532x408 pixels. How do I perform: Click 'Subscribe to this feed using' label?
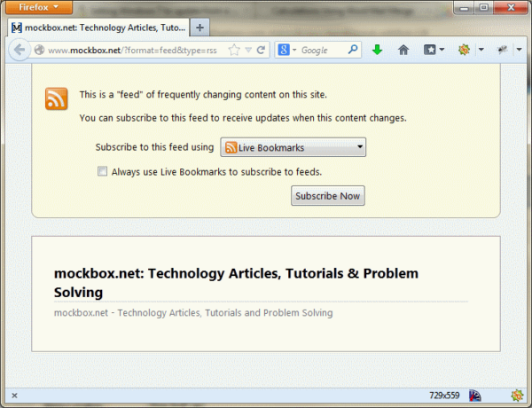(154, 147)
